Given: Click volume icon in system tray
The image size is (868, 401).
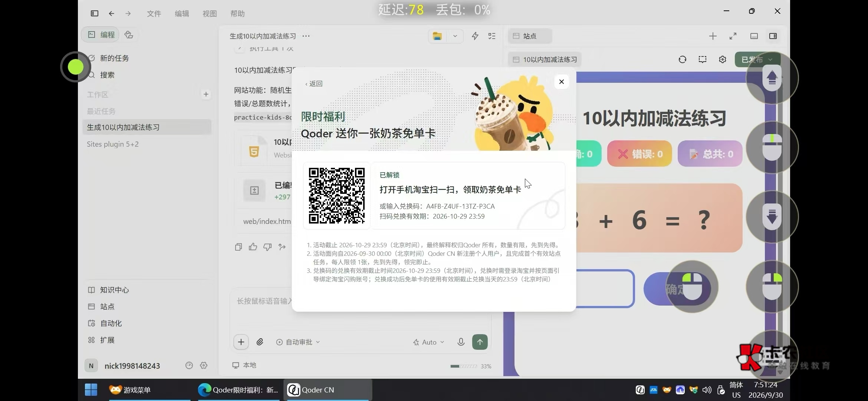Looking at the screenshot, I should [x=707, y=390].
